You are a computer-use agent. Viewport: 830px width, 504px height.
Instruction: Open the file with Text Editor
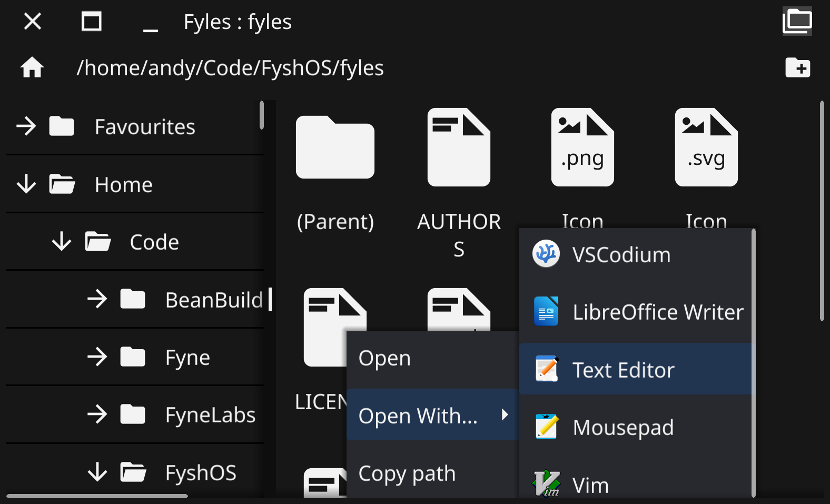(636, 369)
